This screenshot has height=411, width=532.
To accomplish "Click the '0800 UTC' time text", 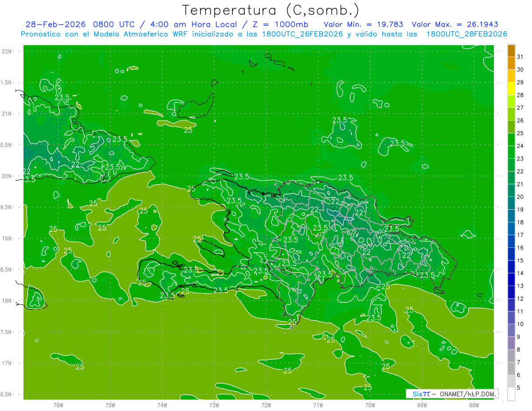I will tap(114, 24).
